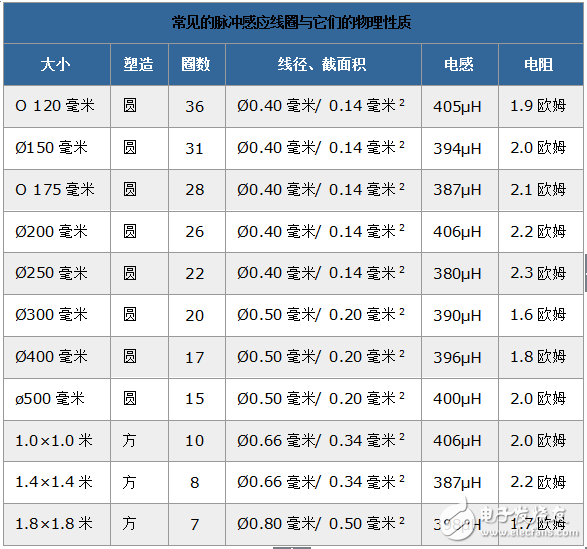Click the Ø200 毫米 size cell

click(57, 232)
